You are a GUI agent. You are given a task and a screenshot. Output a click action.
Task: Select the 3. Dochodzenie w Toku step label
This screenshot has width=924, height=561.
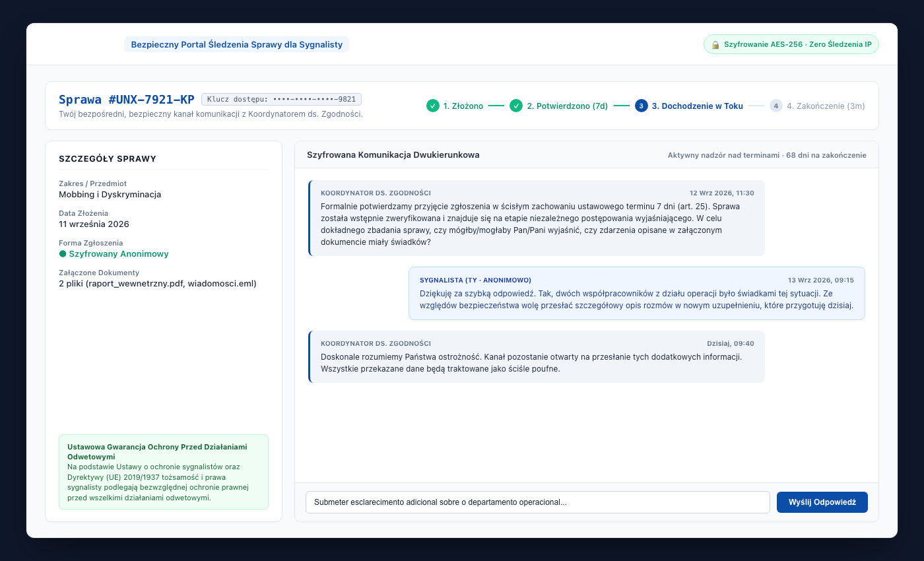click(x=698, y=106)
